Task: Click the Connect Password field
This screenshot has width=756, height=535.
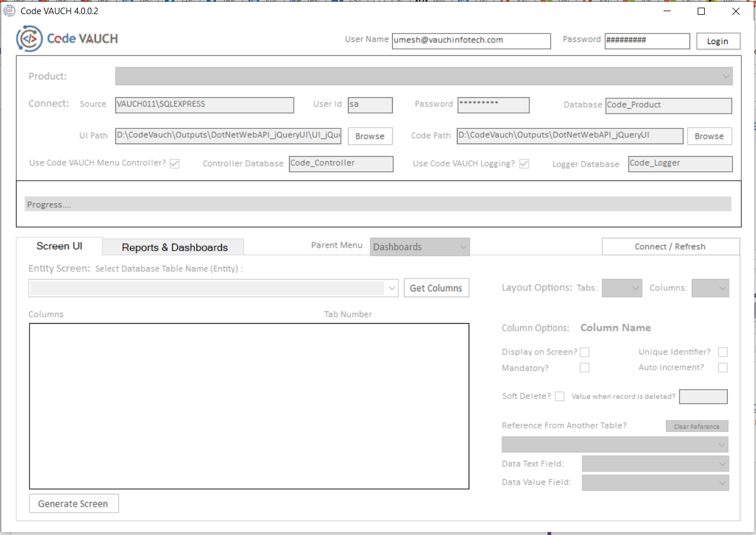Action: 493,105
